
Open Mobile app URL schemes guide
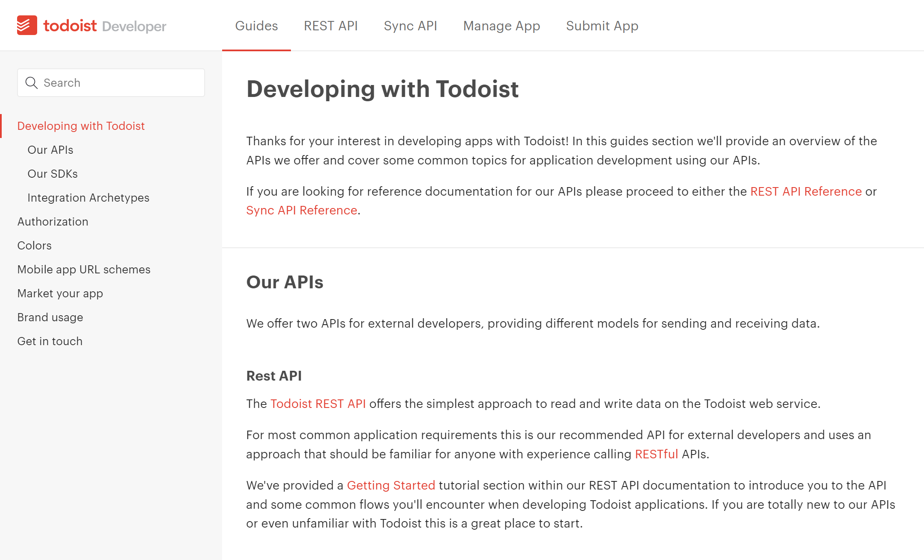(x=84, y=270)
